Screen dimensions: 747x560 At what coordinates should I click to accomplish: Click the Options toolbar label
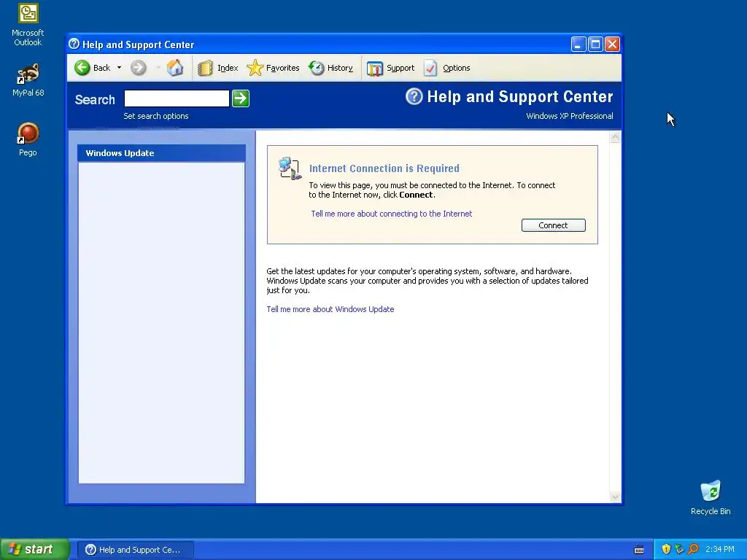457,68
